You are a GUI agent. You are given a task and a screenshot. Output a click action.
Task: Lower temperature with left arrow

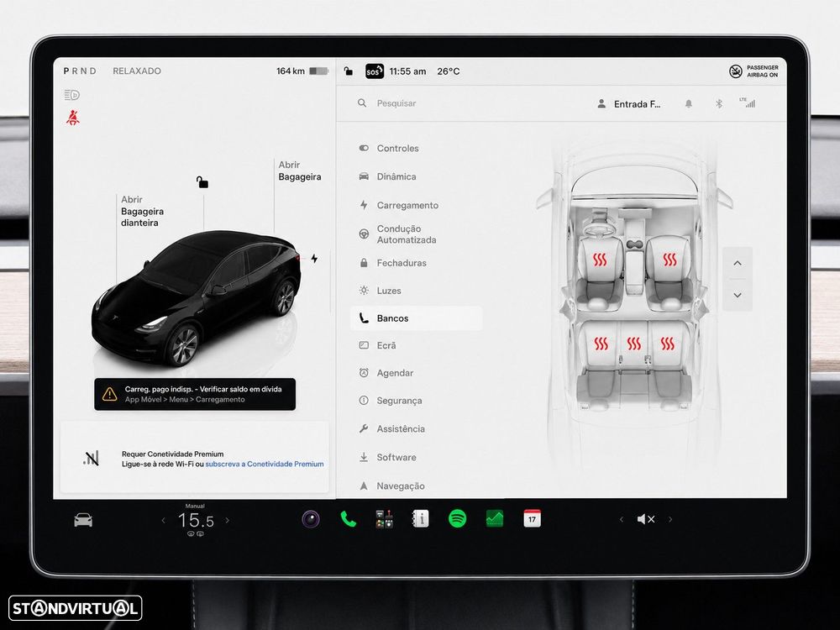click(164, 520)
